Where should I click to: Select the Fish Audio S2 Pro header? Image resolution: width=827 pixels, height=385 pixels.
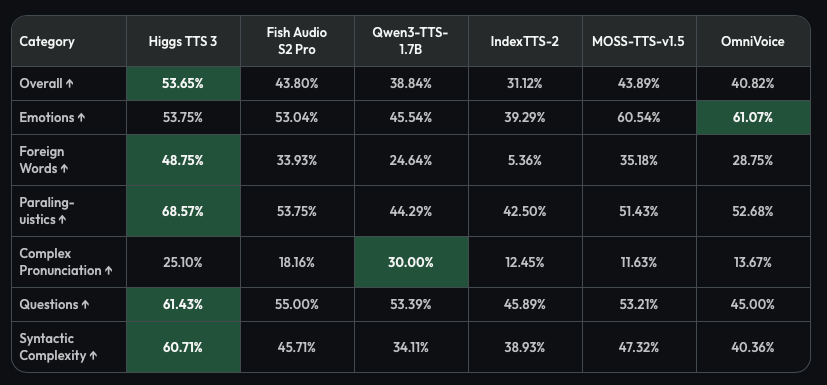point(297,41)
